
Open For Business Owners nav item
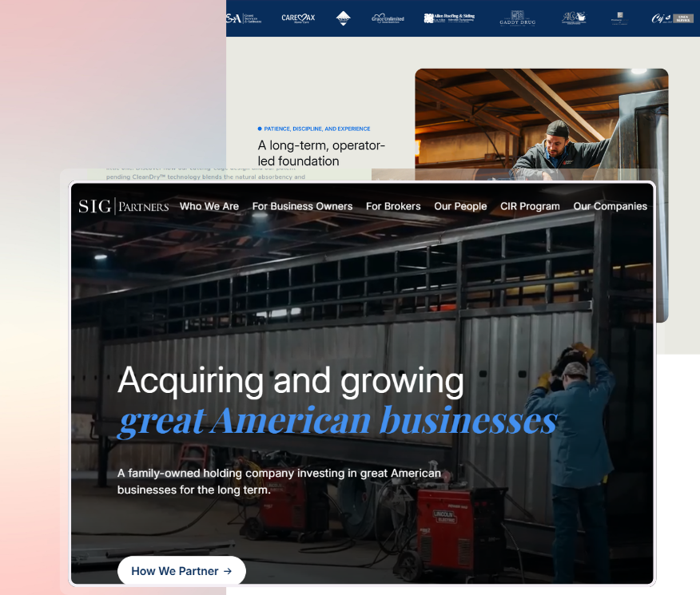point(302,206)
